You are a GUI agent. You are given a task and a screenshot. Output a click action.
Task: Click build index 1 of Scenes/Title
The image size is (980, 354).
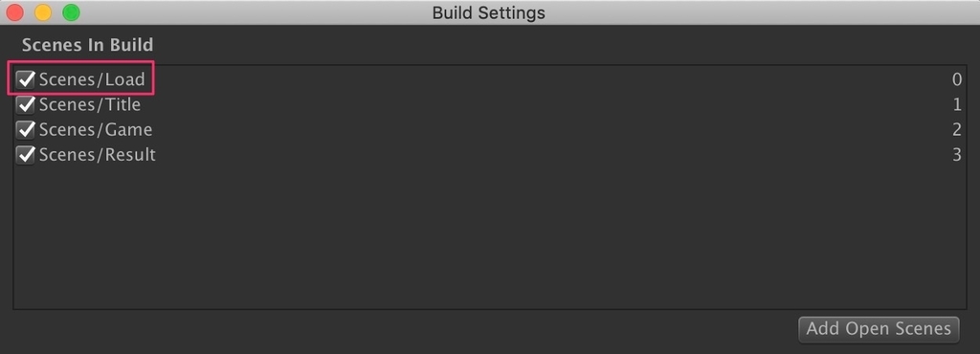pyautogui.click(x=957, y=104)
